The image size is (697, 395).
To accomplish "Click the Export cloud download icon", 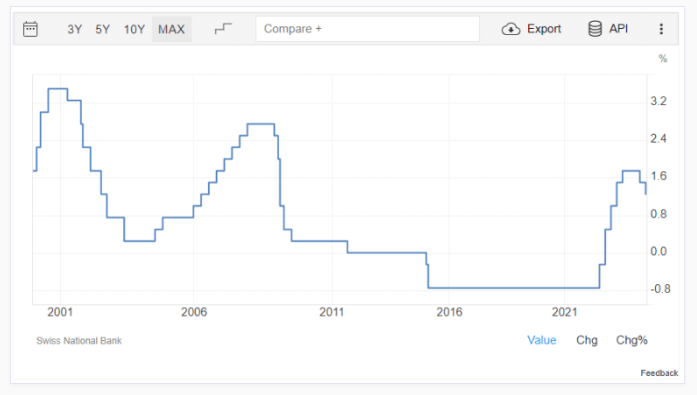I will coord(511,29).
